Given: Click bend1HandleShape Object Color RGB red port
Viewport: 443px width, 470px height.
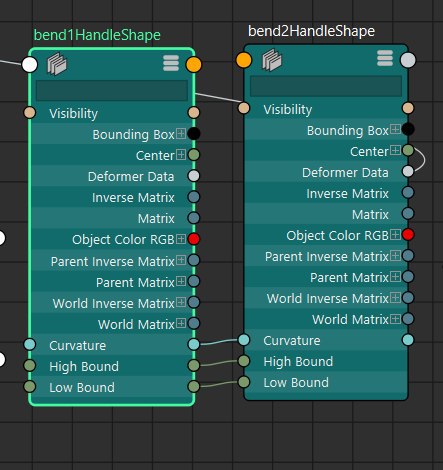Looking at the screenshot, I should (194, 239).
